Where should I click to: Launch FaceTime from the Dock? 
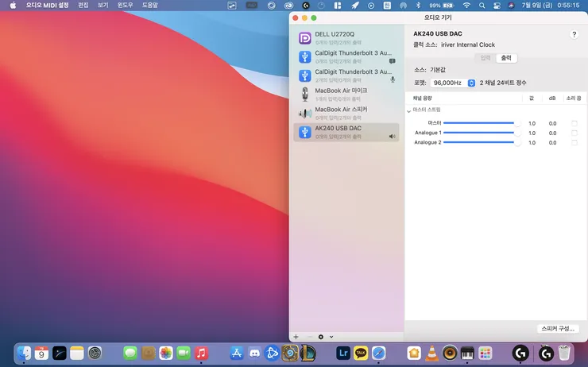[184, 353]
